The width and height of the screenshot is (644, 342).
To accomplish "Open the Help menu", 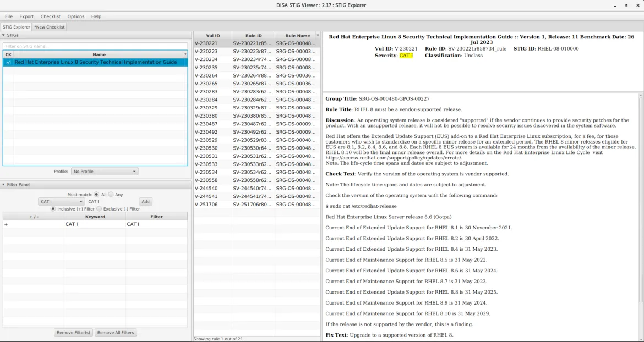I will coord(96,16).
